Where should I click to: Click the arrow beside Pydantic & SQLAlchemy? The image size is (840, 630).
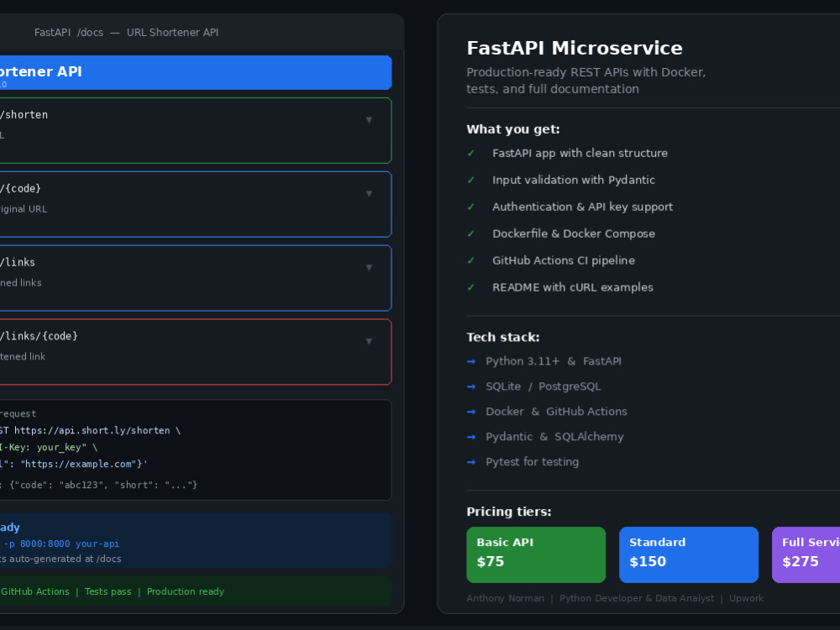tap(471, 437)
